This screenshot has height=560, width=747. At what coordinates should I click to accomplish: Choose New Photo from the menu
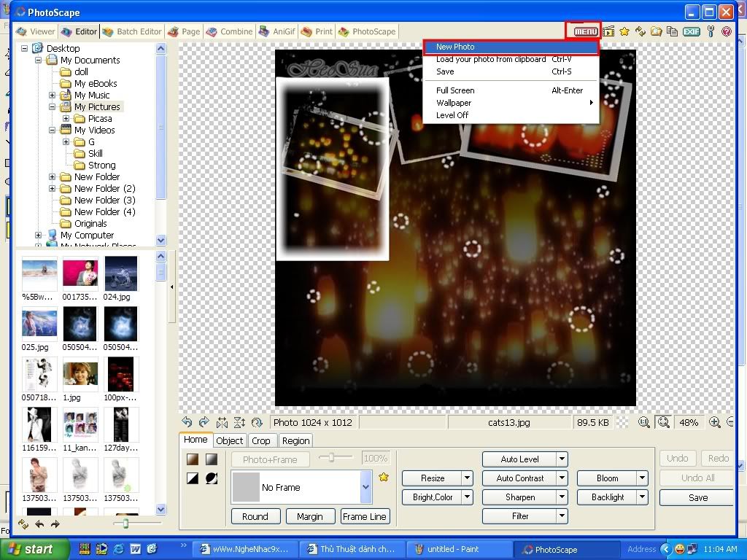455,47
